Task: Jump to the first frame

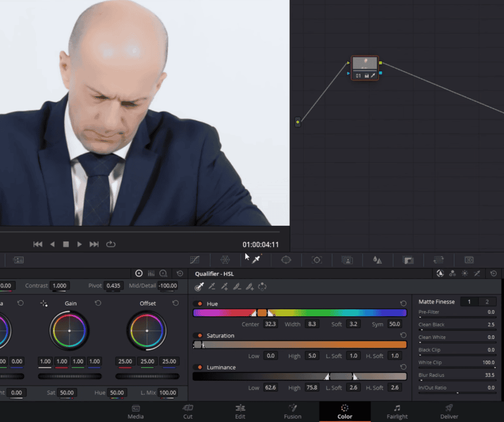Action: tap(38, 244)
